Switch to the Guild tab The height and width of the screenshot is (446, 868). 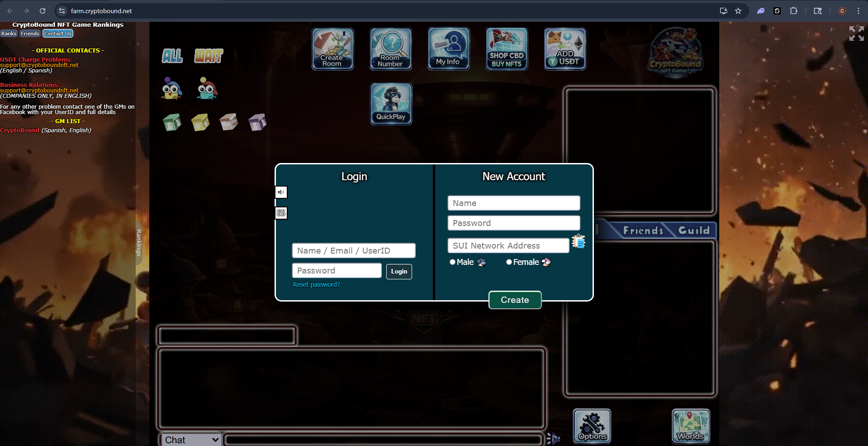coord(694,230)
